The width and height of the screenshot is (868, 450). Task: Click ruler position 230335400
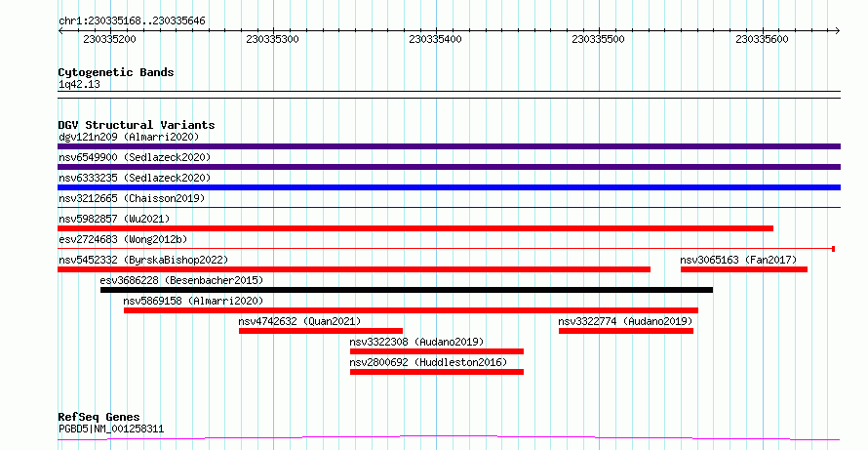pos(435,39)
